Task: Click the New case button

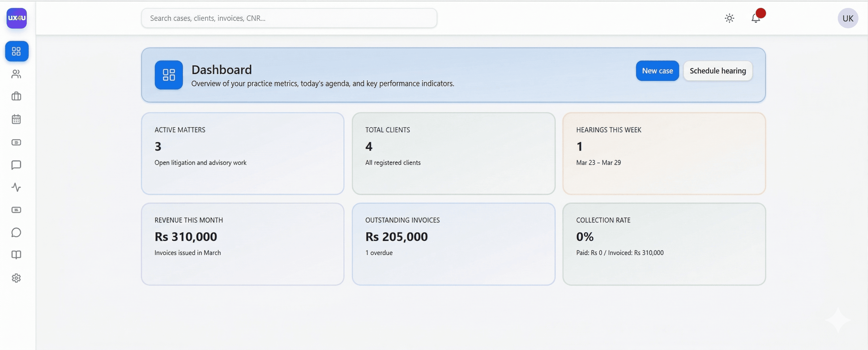Action: pos(657,71)
